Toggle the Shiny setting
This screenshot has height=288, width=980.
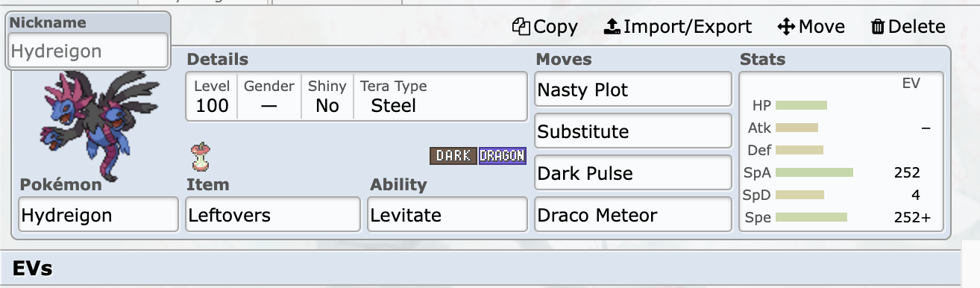[x=327, y=97]
